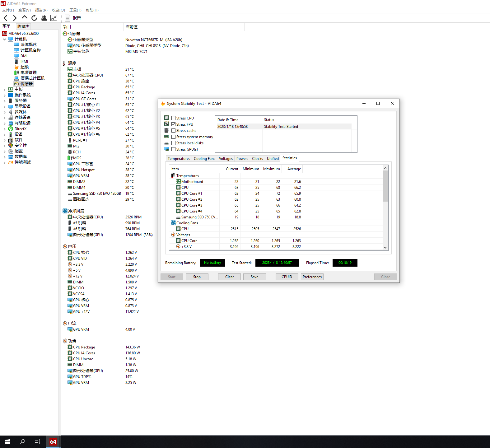Viewport: 490px width, 448px height.
Task: Click the statistics list scrollbar down arrow
Action: coord(385,248)
